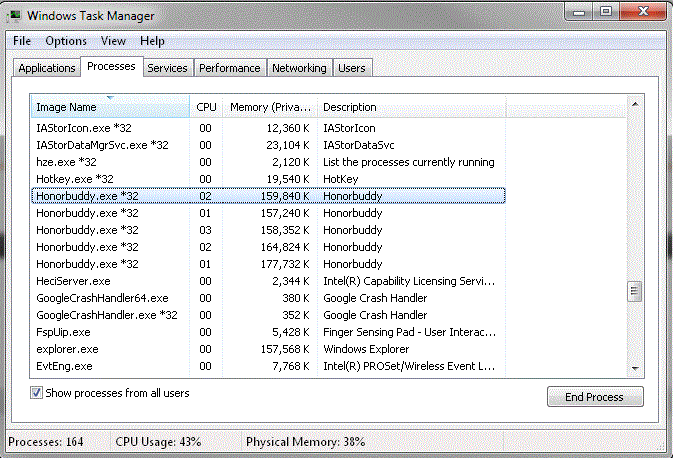The width and height of the screenshot is (673, 458).
Task: Click Intel(R) PROSet/Wireless Event description
Action: 409,366
